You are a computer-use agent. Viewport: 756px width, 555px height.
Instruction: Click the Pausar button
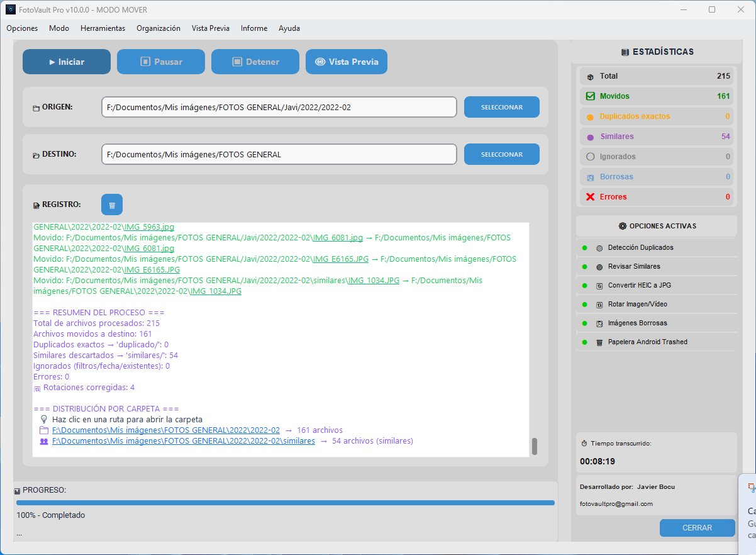point(161,62)
